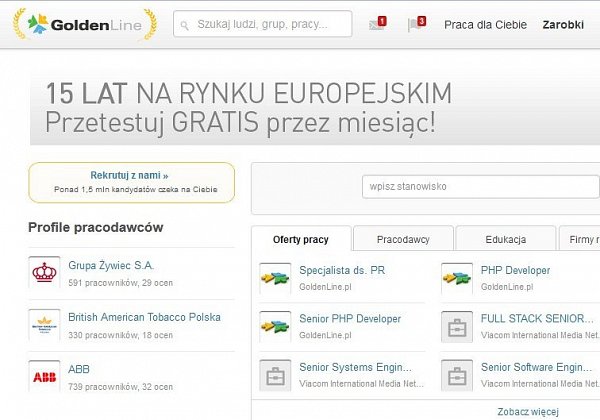Click Viacom text under Senior Systems Engin
This screenshot has width=600, height=420.
coord(362,383)
